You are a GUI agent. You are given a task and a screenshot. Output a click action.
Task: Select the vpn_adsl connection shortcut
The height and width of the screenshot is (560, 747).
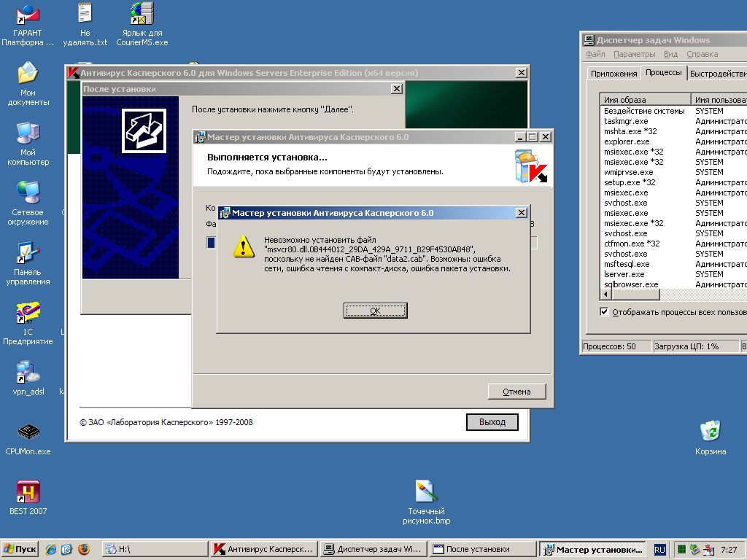coord(28,378)
